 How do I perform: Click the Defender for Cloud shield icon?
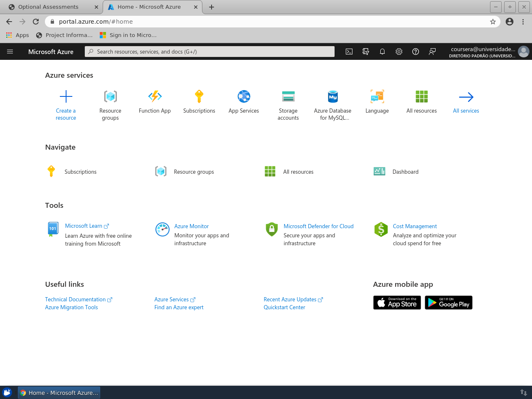tap(272, 229)
